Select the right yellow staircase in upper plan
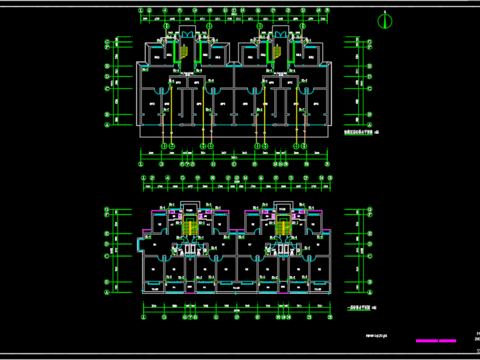Viewport: 480px width, 360px height. pos(277,52)
